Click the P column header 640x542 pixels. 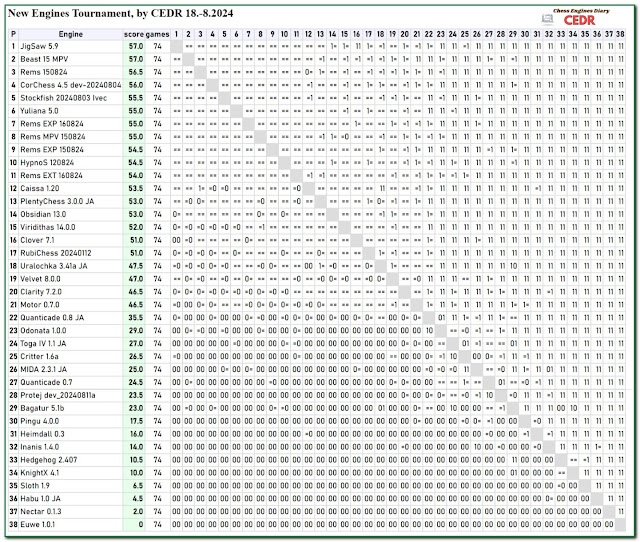pyautogui.click(x=13, y=34)
